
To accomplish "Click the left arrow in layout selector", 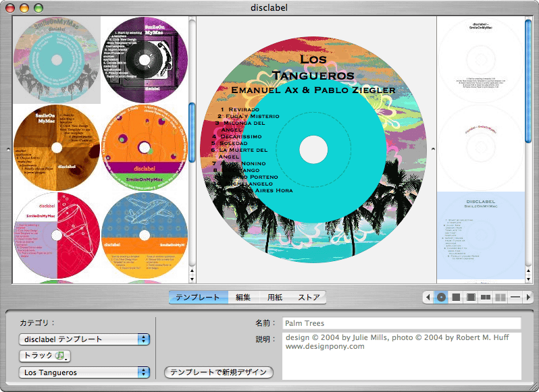I will [428, 297].
